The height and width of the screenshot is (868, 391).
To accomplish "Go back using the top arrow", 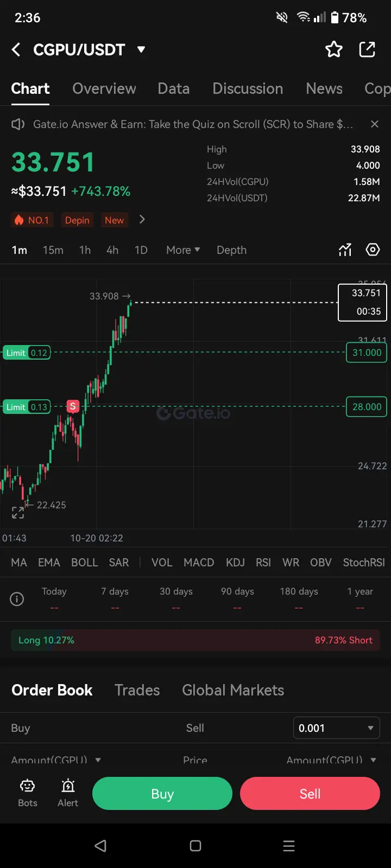I will (16, 50).
